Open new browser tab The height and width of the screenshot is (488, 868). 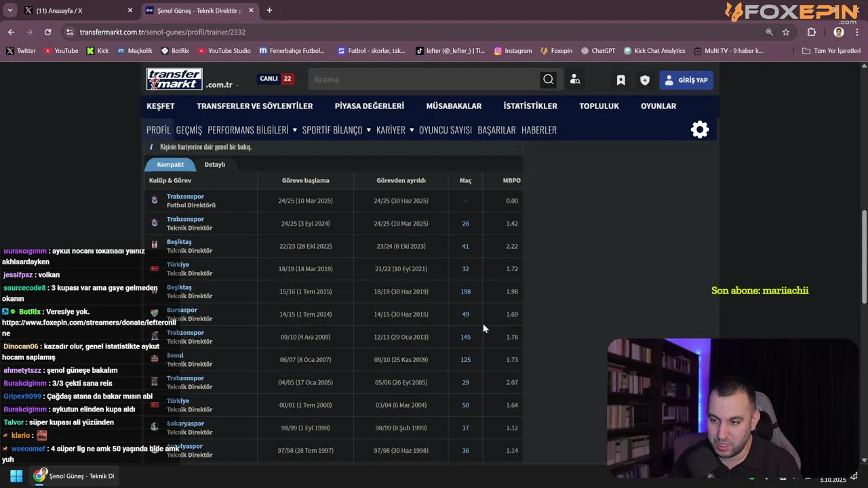(x=269, y=10)
